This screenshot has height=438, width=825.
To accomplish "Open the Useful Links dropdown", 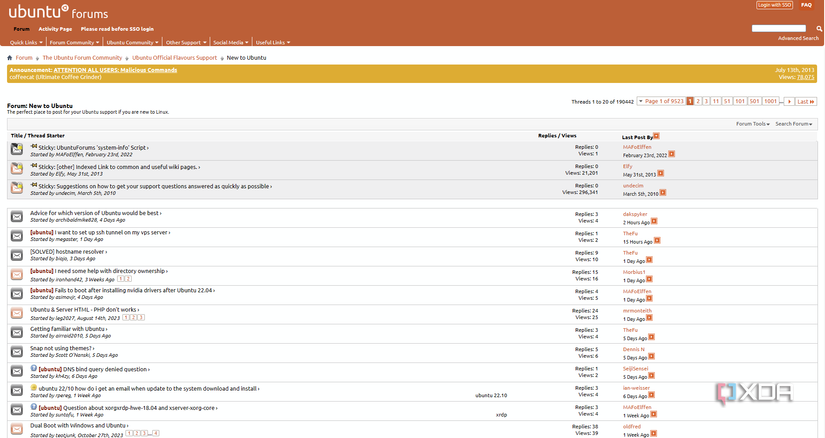I will click(273, 43).
